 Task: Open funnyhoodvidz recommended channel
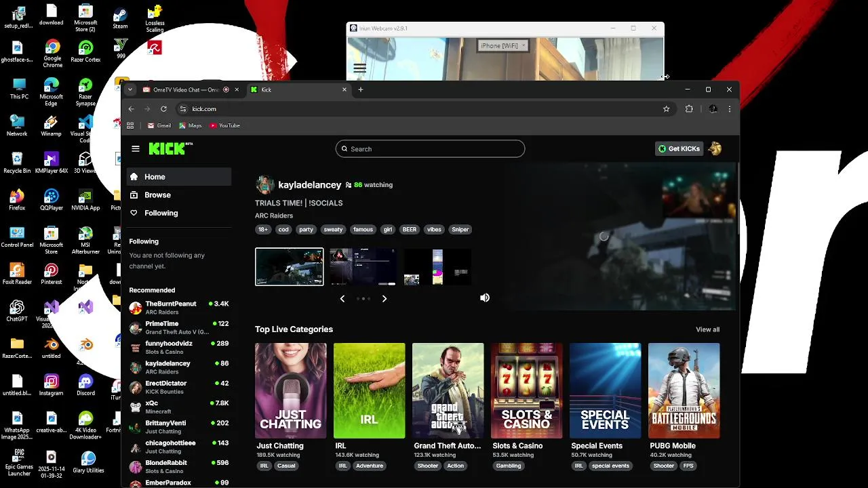[x=179, y=347]
